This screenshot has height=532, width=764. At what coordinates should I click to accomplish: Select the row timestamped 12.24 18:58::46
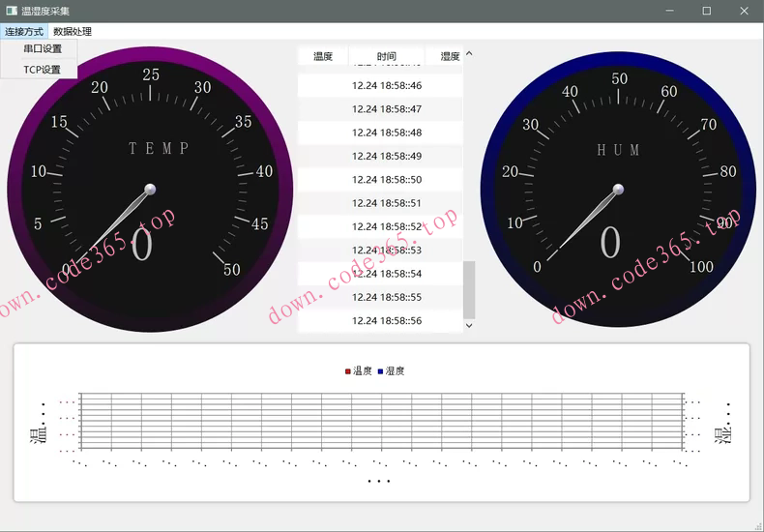coord(387,86)
